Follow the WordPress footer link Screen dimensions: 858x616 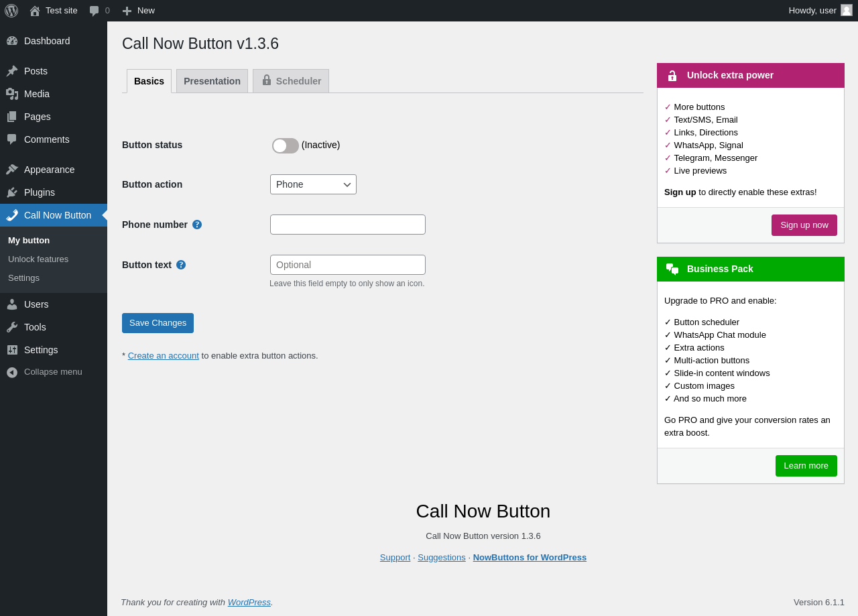[249, 603]
